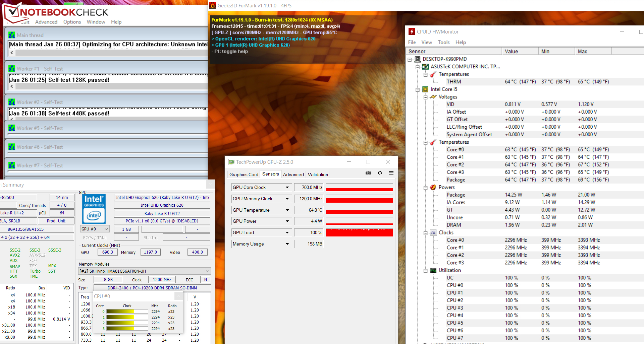644x344 pixels.
Task: Switch to the Advanced tab in GPU-Z
Action: (293, 175)
